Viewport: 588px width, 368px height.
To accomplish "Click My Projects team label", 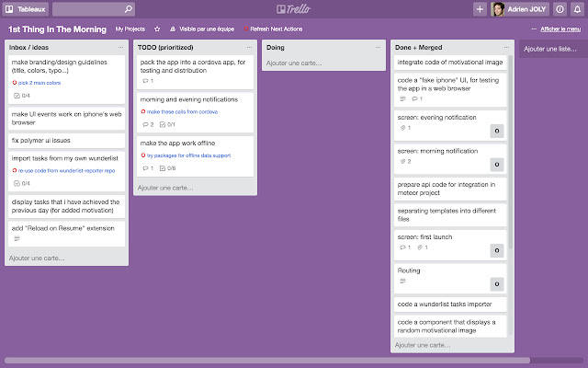I will [130, 29].
